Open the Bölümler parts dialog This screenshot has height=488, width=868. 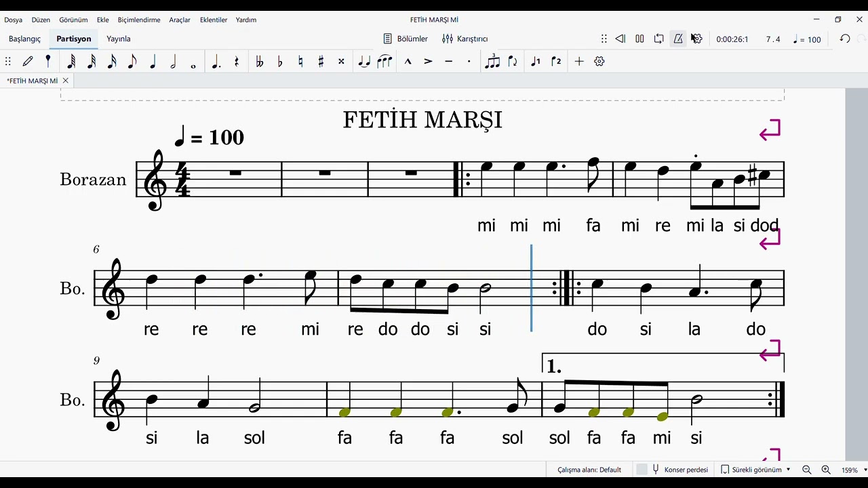click(406, 39)
